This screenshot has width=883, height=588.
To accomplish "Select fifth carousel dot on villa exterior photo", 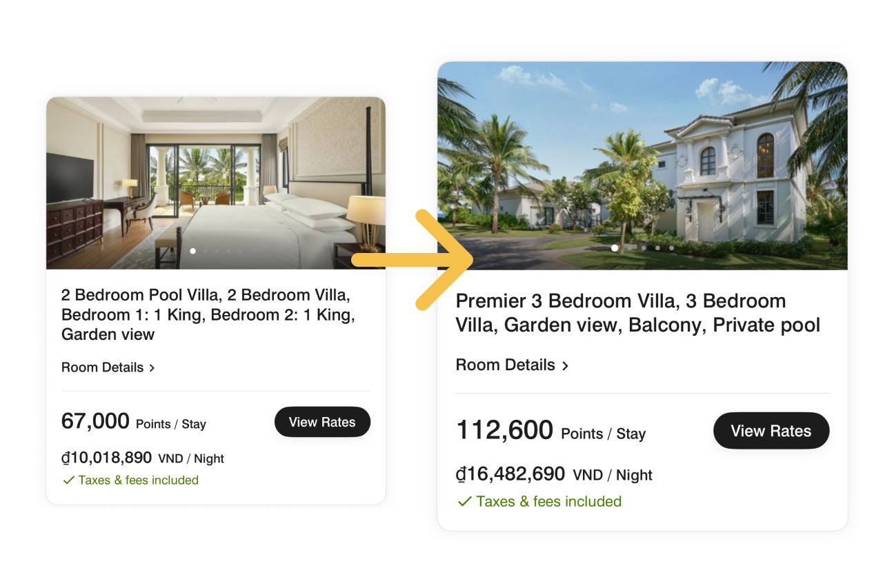I will [671, 247].
